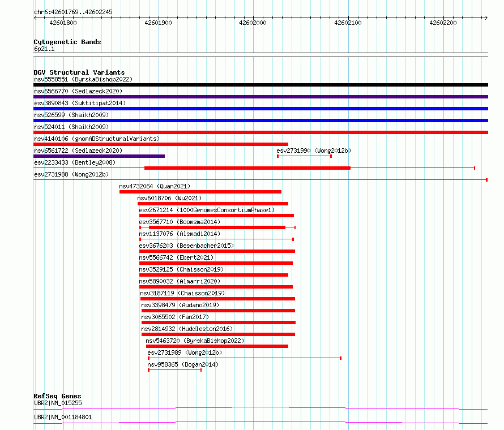Open nsv1137076 Alsmadi2014 variant label
This screenshot has width=504, height=430.
point(180,234)
